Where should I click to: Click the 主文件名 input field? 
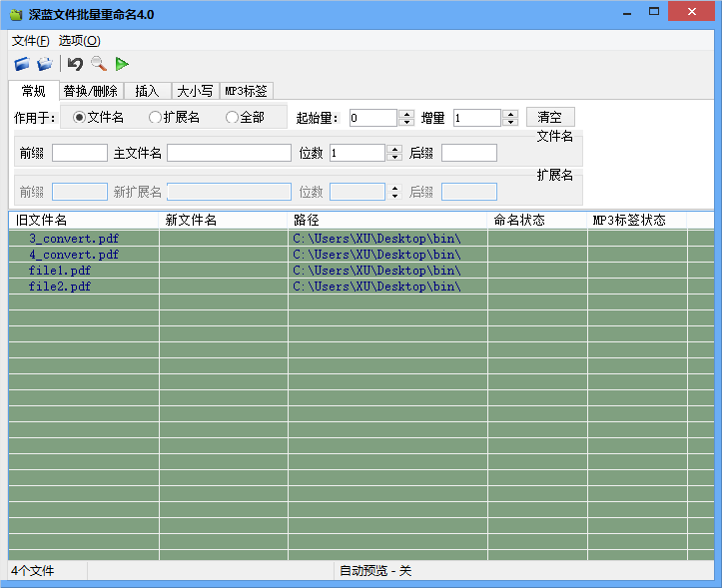pyautogui.click(x=229, y=153)
